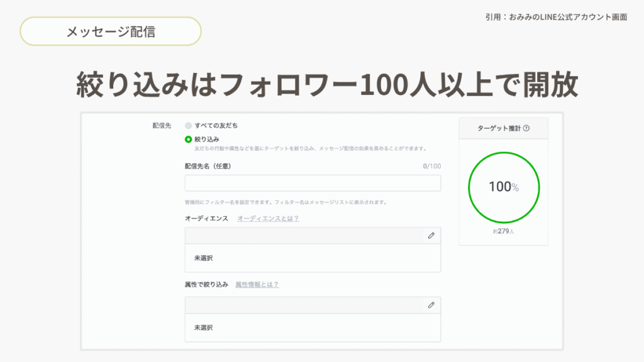Click the 約279人 estimate count text
This screenshot has height=362, width=644.
504,231
